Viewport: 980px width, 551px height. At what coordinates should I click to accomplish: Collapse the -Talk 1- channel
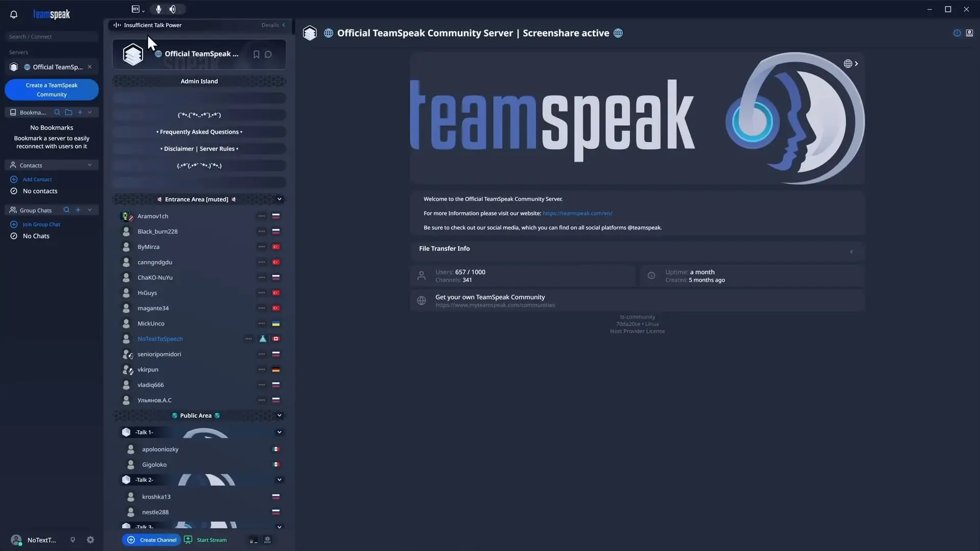coord(279,432)
